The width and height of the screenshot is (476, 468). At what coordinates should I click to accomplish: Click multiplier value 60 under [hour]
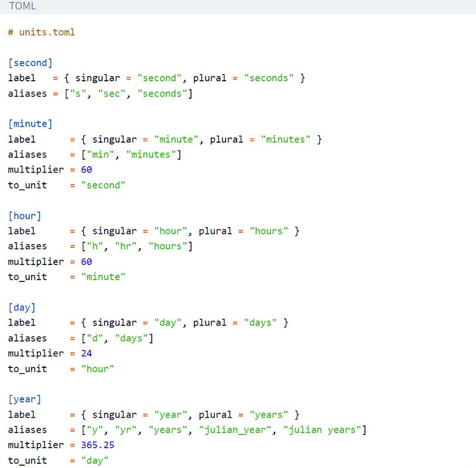(x=87, y=261)
